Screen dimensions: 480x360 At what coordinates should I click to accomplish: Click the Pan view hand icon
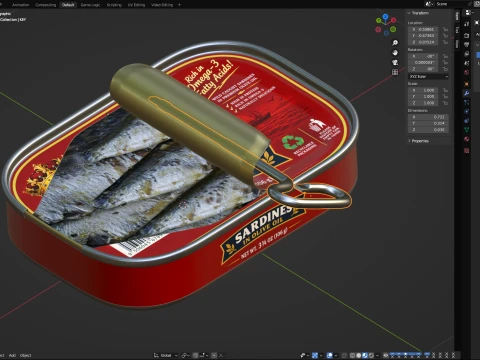[395, 53]
